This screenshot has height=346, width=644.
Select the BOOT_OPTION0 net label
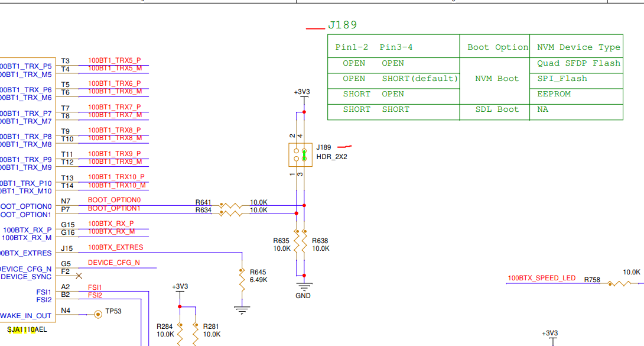point(114,200)
